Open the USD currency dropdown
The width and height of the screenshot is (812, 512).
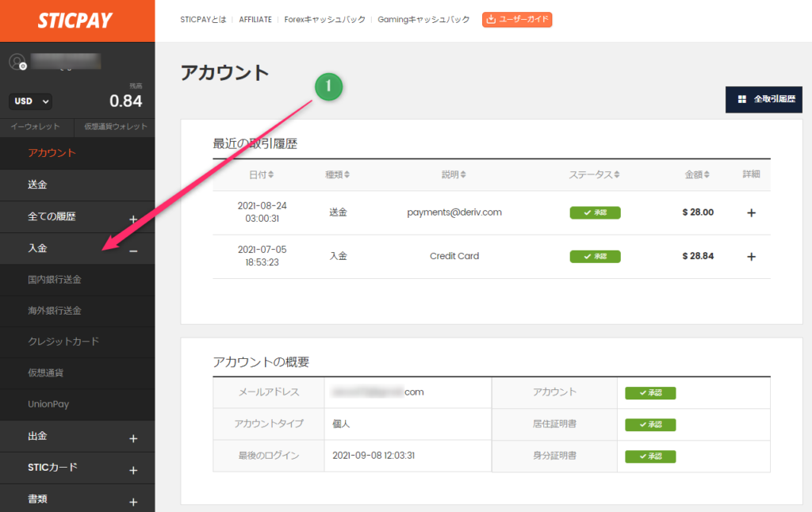click(31, 101)
